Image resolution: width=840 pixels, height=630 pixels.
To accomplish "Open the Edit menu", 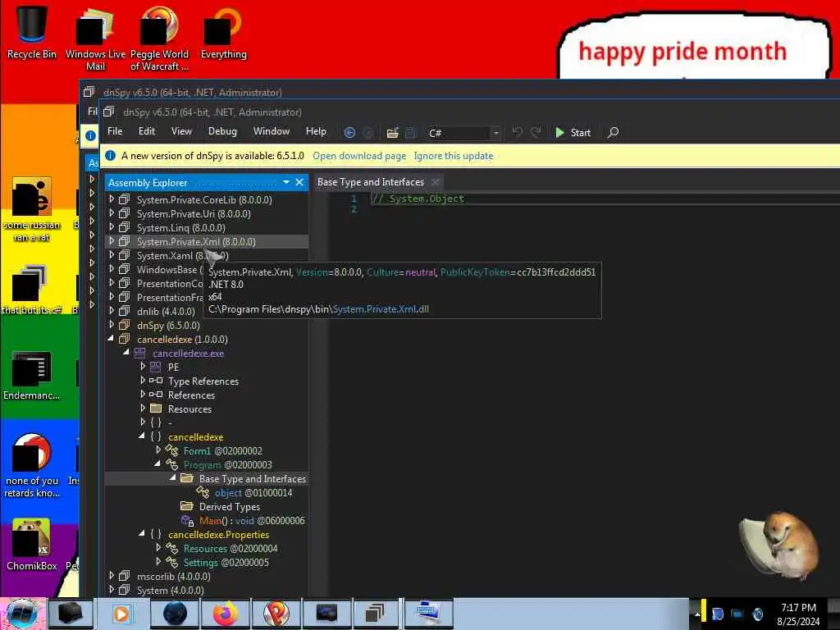I will pyautogui.click(x=147, y=131).
